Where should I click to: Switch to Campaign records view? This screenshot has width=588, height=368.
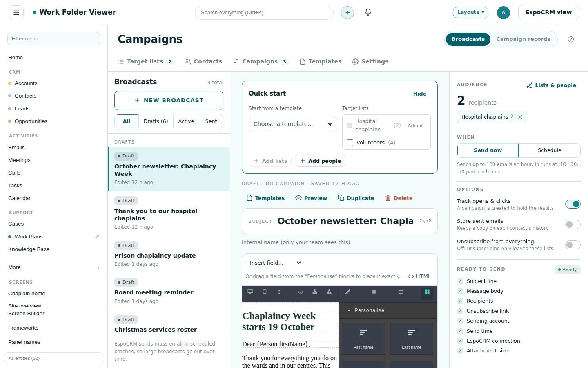tap(523, 39)
